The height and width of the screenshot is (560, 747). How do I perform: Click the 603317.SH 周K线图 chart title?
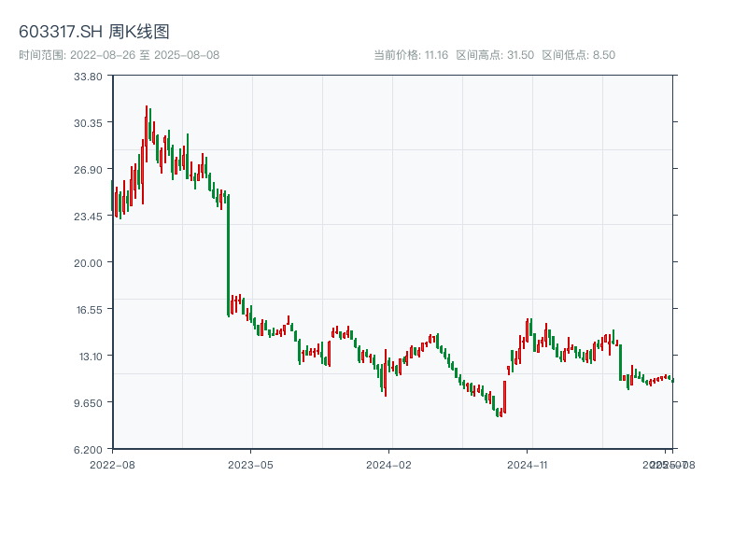coord(94,33)
